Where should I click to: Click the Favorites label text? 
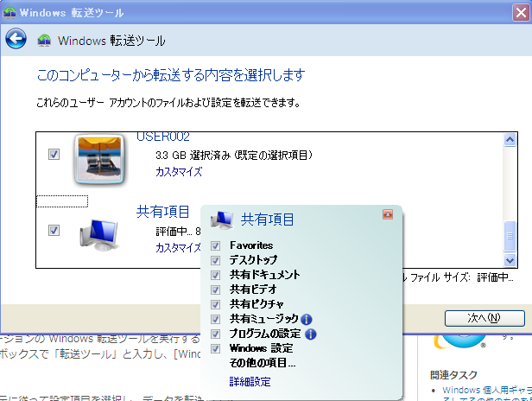(251, 245)
